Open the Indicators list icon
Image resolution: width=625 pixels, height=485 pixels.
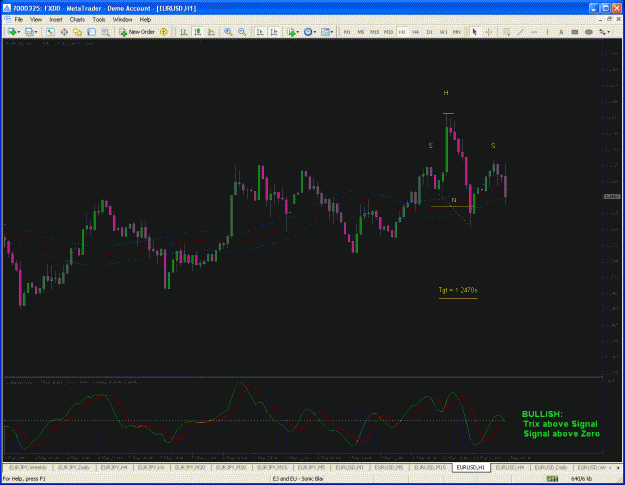[x=291, y=32]
